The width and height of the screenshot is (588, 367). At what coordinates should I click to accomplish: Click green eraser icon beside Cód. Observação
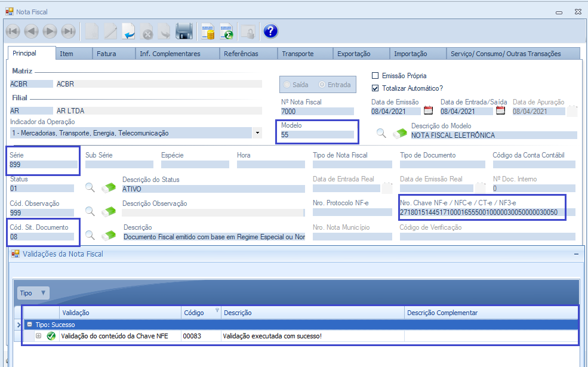[x=108, y=211]
